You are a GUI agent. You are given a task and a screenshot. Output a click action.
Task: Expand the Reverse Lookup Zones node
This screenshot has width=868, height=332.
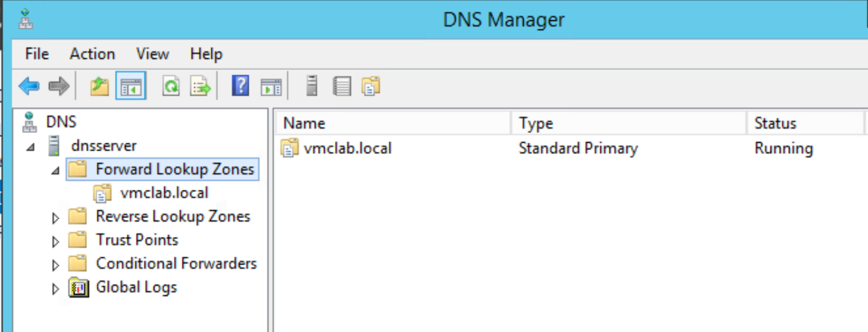pyautogui.click(x=56, y=218)
